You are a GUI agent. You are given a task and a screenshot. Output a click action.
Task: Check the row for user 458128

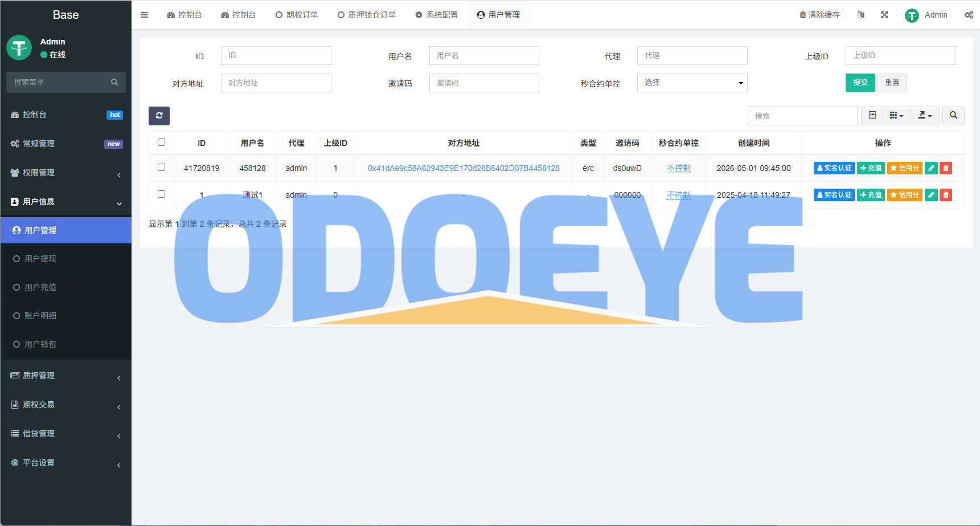click(x=161, y=168)
